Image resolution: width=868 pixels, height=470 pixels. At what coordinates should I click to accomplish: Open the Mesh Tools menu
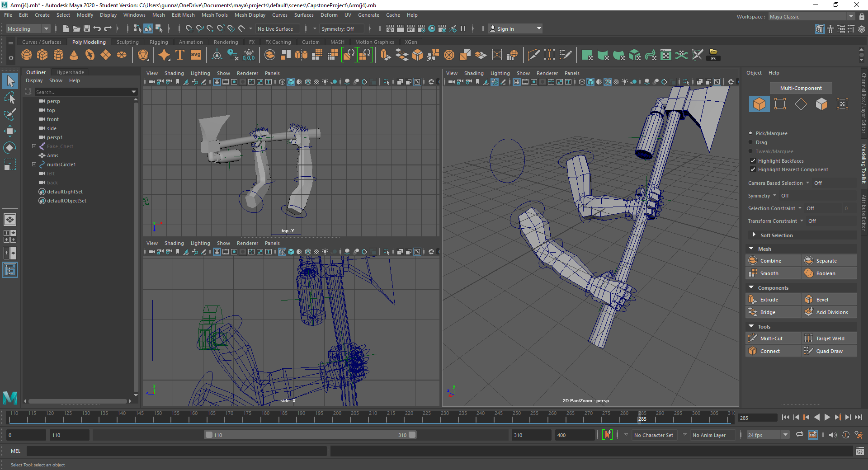[x=214, y=15]
